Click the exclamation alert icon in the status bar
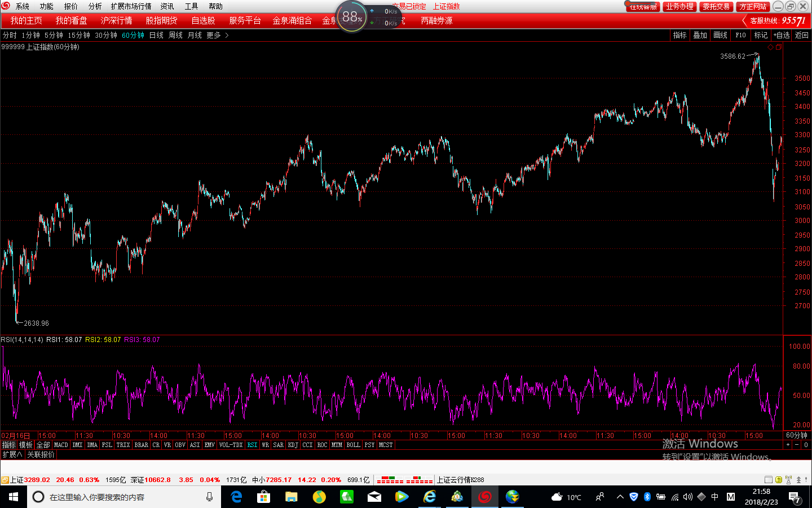This screenshot has width=812, height=508. pos(806,480)
